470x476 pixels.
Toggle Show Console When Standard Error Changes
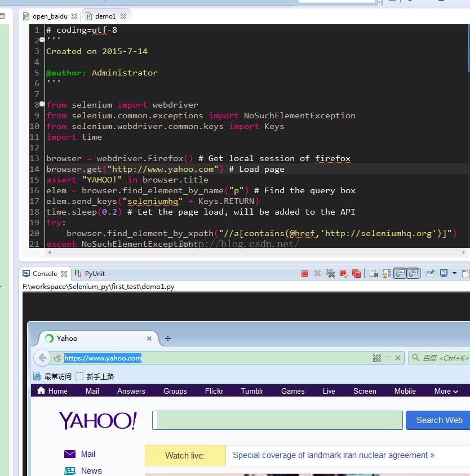click(x=413, y=273)
